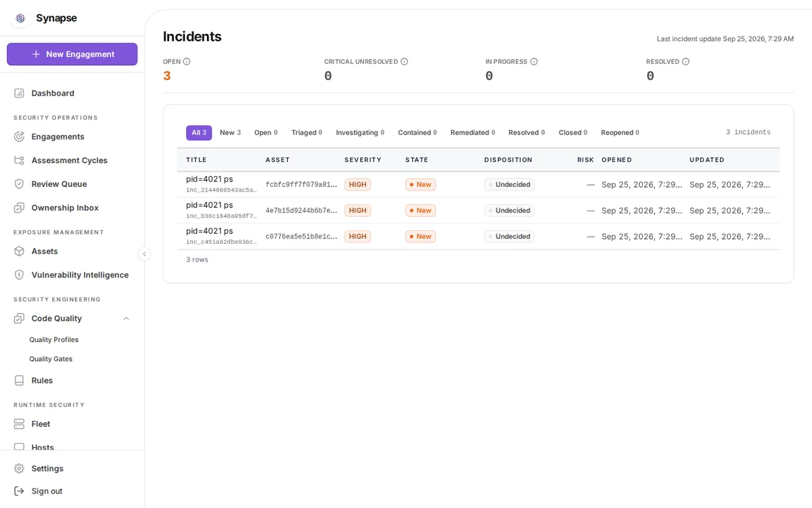Click asset fcbfc9ff7f079a81 cell
This screenshot has width=812, height=508.
(301, 185)
